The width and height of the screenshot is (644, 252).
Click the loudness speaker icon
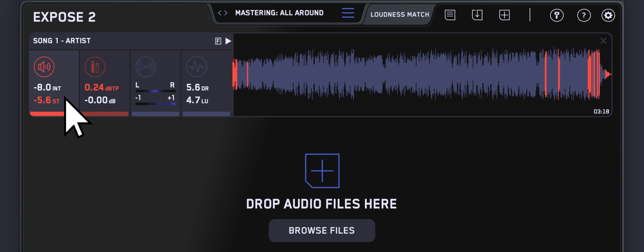click(x=44, y=67)
